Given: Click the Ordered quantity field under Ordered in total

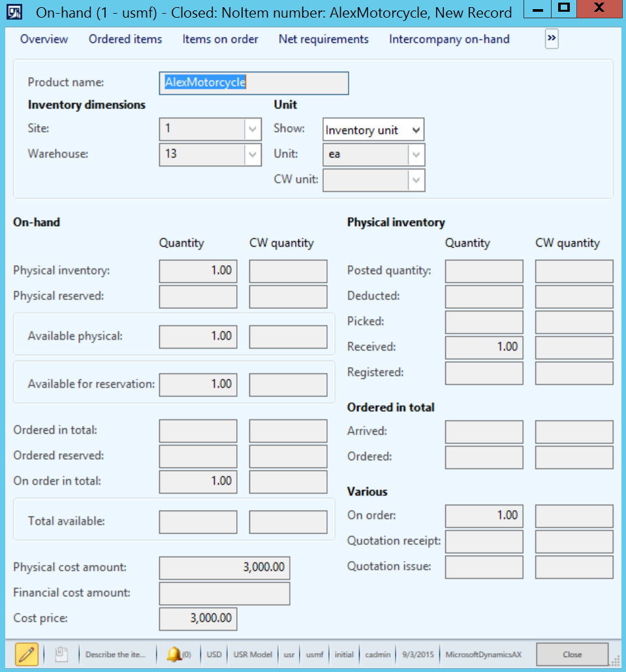Looking at the screenshot, I should [484, 457].
